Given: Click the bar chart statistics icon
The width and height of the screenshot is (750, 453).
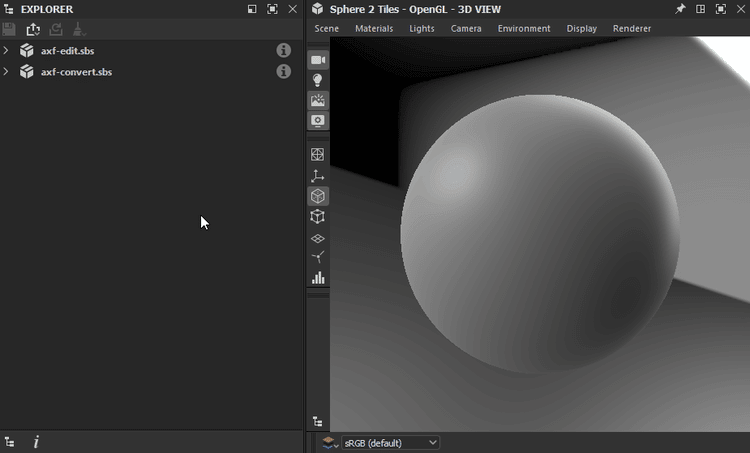Looking at the screenshot, I should [x=318, y=278].
